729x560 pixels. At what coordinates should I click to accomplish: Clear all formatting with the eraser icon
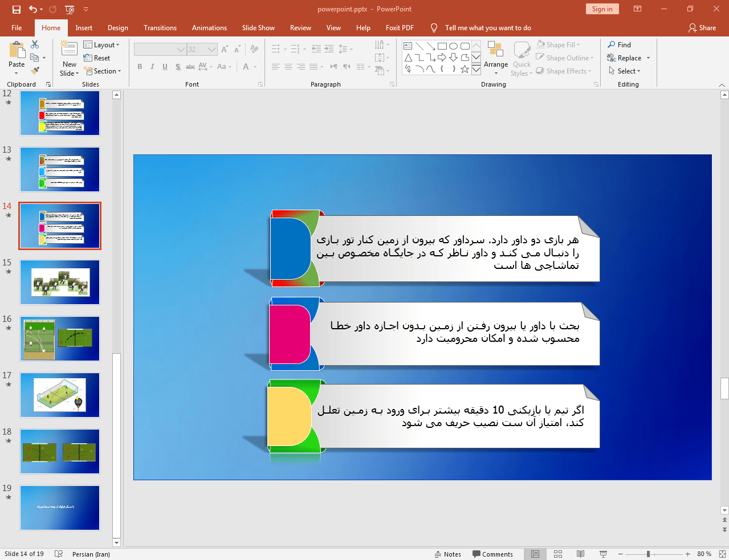point(255,50)
